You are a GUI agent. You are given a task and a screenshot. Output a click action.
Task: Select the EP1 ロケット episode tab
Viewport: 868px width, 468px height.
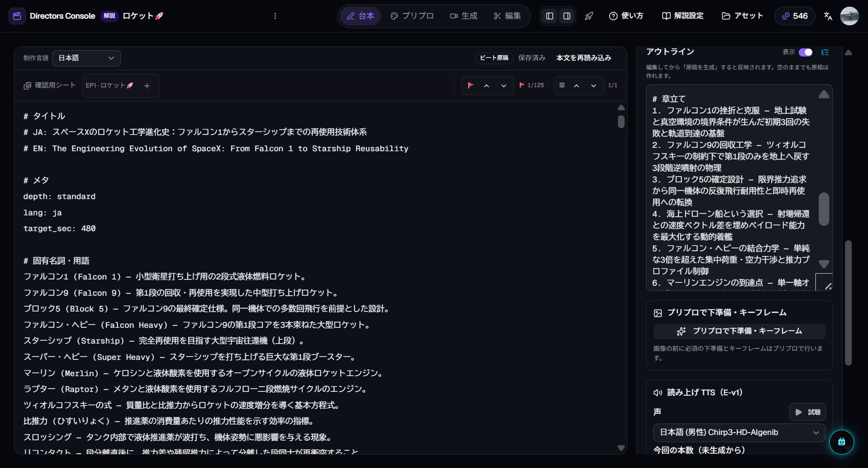(110, 86)
